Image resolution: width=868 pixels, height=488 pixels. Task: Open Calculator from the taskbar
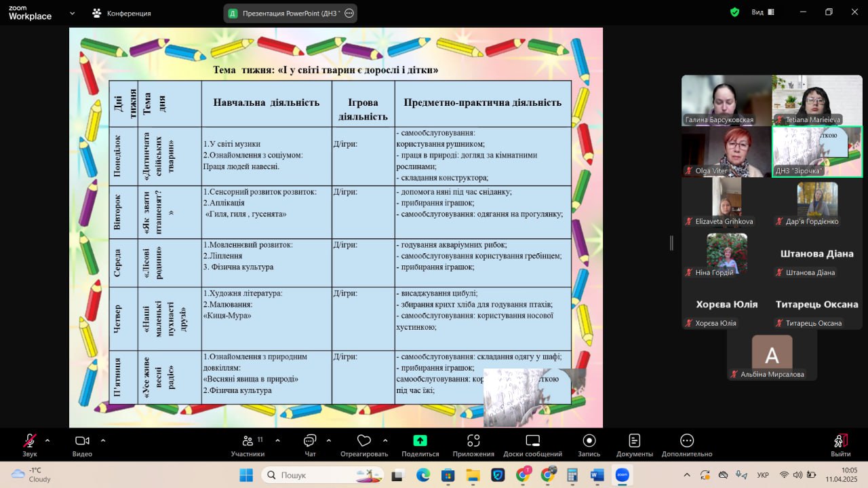pos(572,475)
